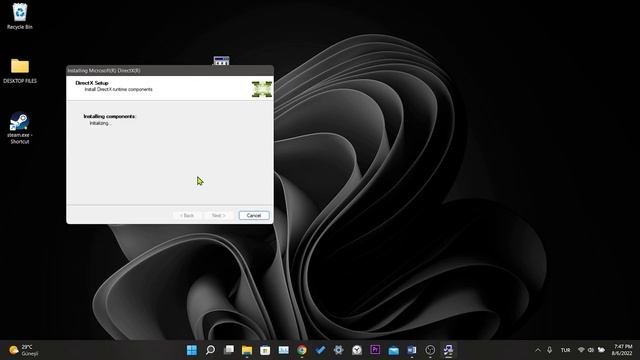
Task: Click the DirectX logo in the setup header
Action: click(262, 89)
